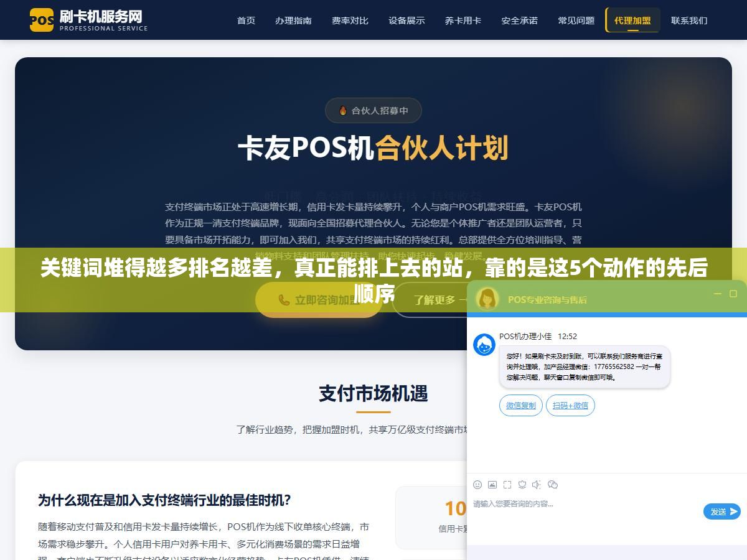The image size is (747, 560).
Task: Click the 微信复制 button in chat
Action: coord(521,405)
